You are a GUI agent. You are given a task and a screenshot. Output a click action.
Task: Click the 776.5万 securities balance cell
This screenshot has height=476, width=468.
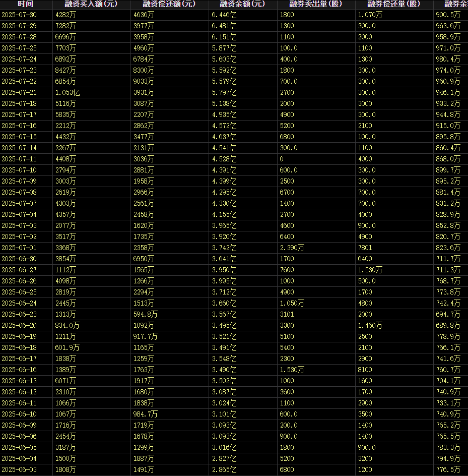point(448,470)
